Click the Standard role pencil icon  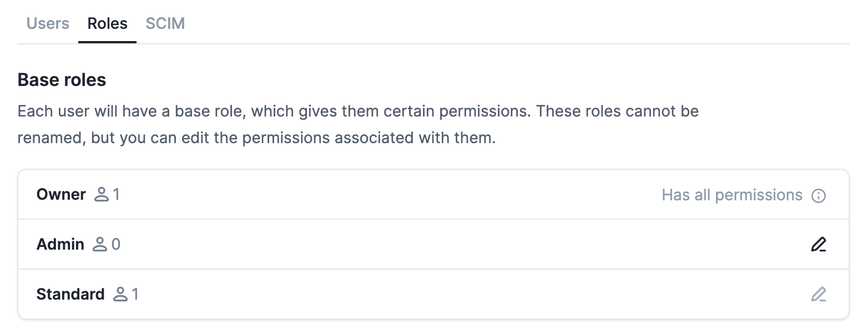click(818, 294)
